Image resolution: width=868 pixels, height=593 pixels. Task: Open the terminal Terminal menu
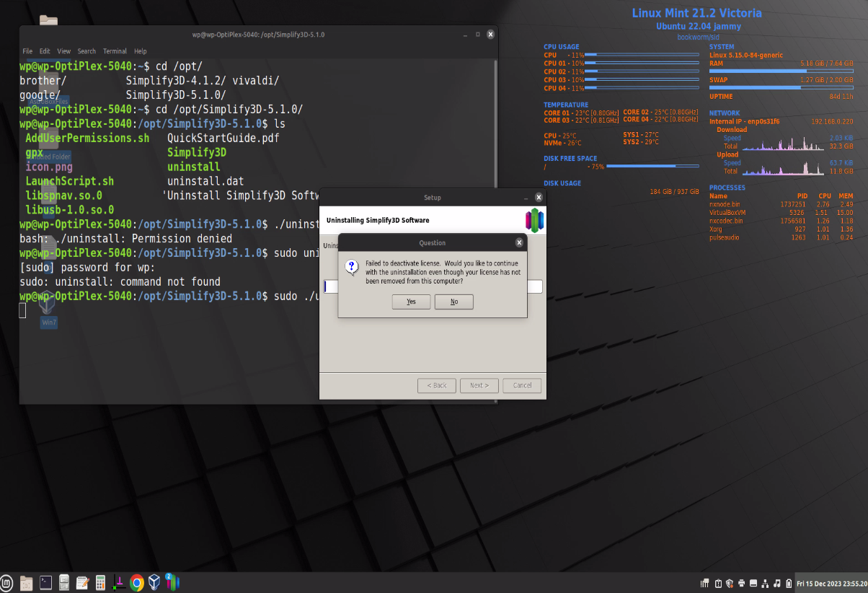pyautogui.click(x=115, y=51)
